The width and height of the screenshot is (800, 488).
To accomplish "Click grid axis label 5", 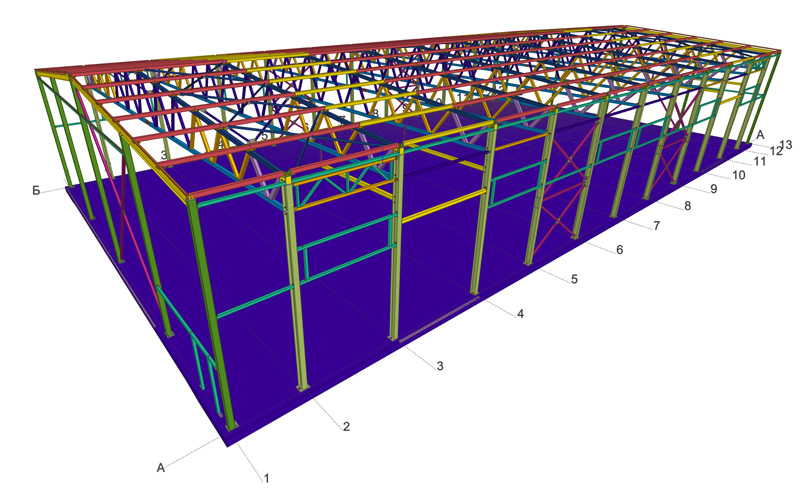I will (x=574, y=279).
